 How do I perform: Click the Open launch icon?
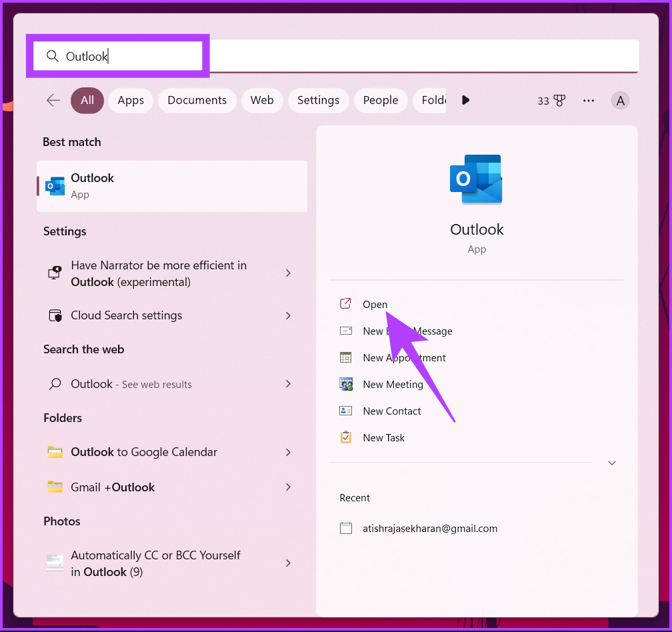[346, 304]
